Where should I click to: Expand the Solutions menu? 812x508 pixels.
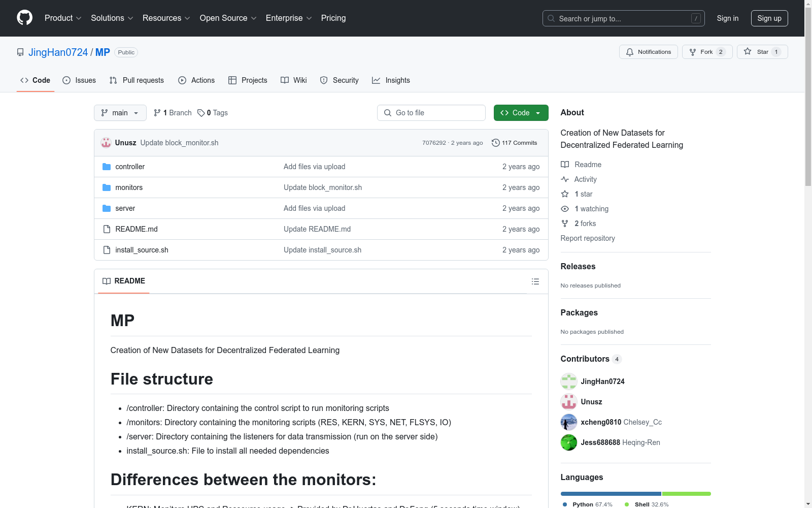(x=112, y=18)
